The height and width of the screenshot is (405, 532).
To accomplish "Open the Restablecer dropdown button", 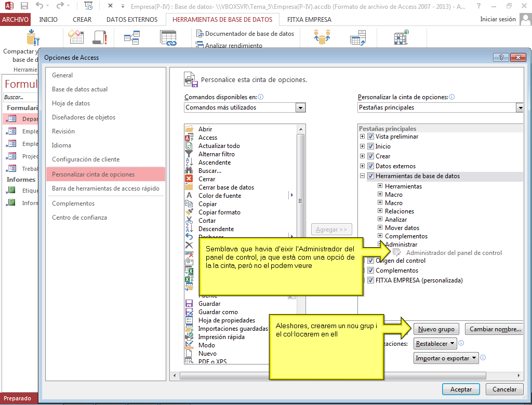I will pos(435,344).
